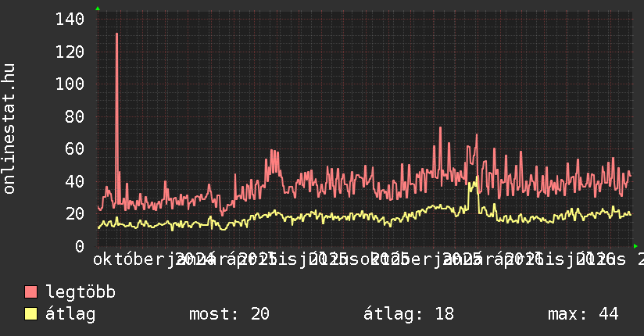Click the 0 y-axis label
The image size is (644, 336).
coord(80,246)
